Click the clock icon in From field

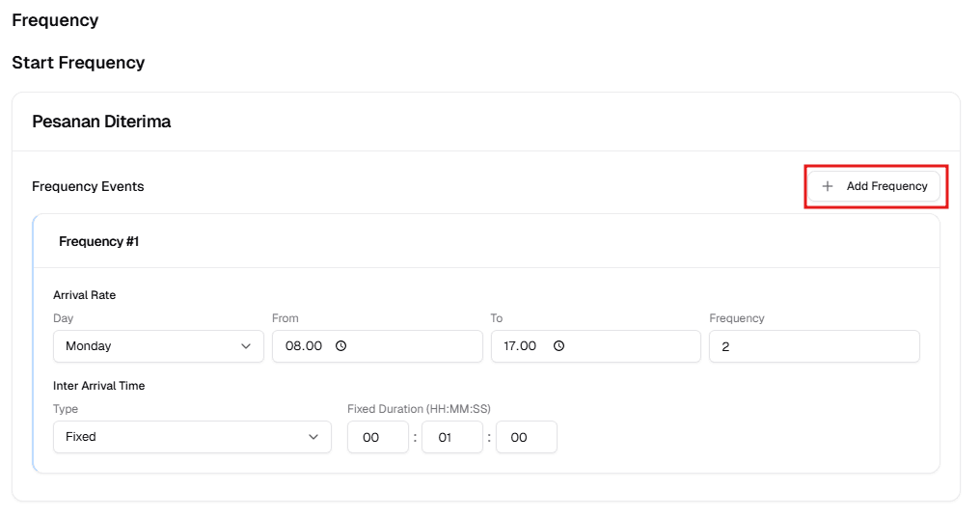[x=340, y=346]
